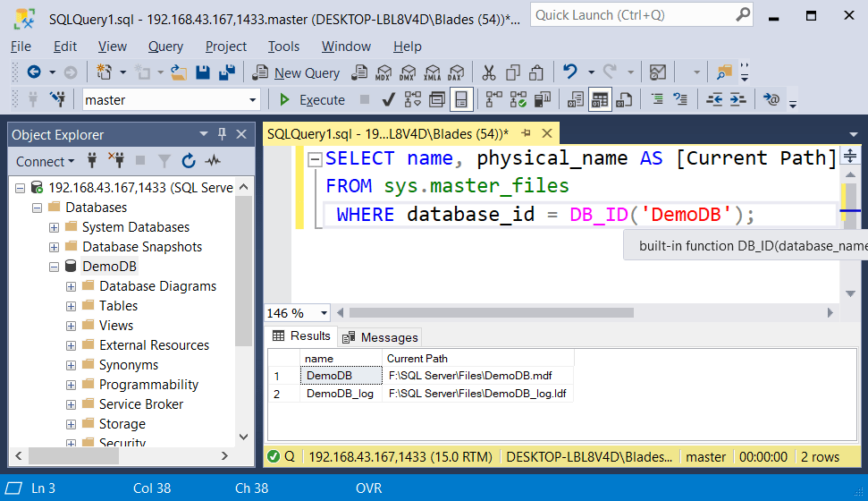Click Object Explorer vertical scrollbar thumb
This screenshot has height=501, width=868.
click(x=243, y=271)
